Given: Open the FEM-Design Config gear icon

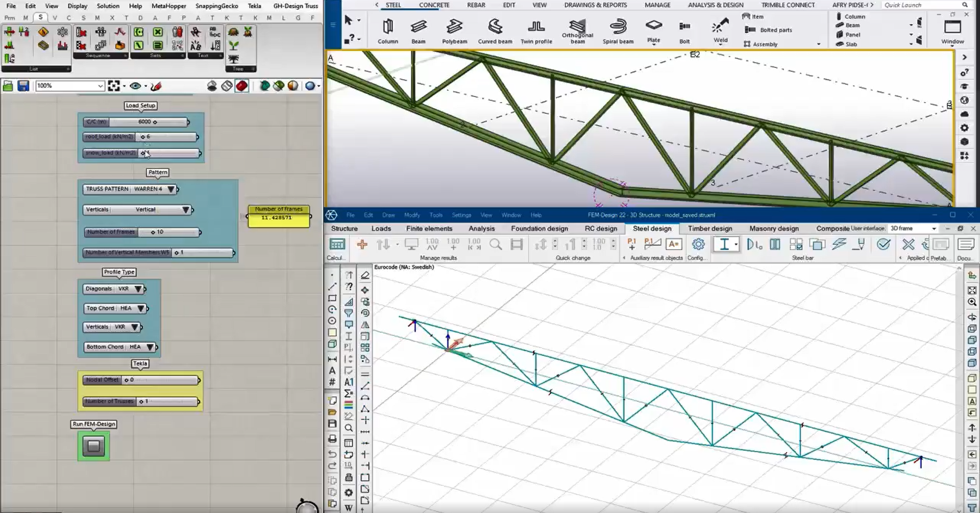Looking at the screenshot, I should (698, 245).
